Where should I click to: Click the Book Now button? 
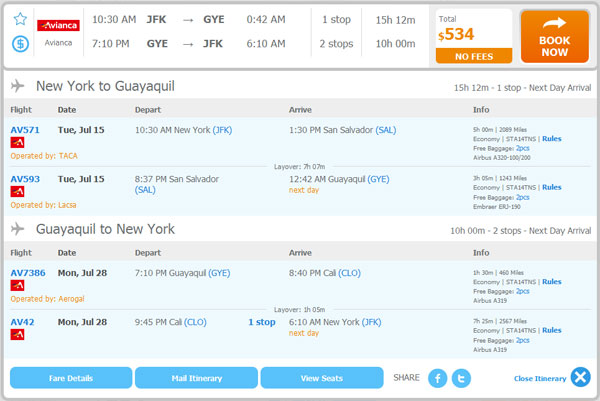click(554, 37)
